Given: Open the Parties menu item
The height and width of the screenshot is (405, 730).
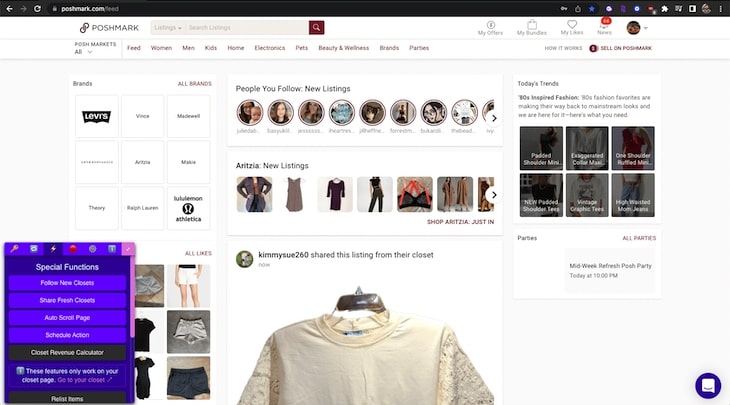Looking at the screenshot, I should tap(419, 48).
